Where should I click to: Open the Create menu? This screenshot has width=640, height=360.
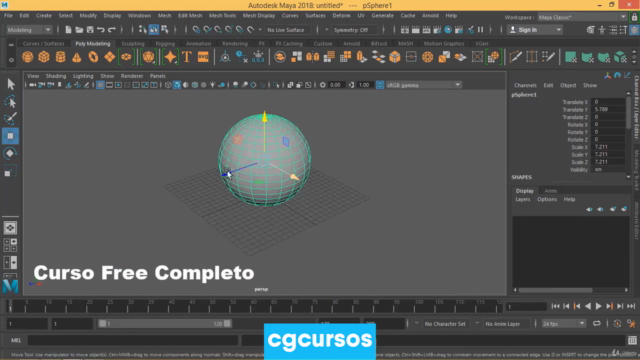coord(44,16)
